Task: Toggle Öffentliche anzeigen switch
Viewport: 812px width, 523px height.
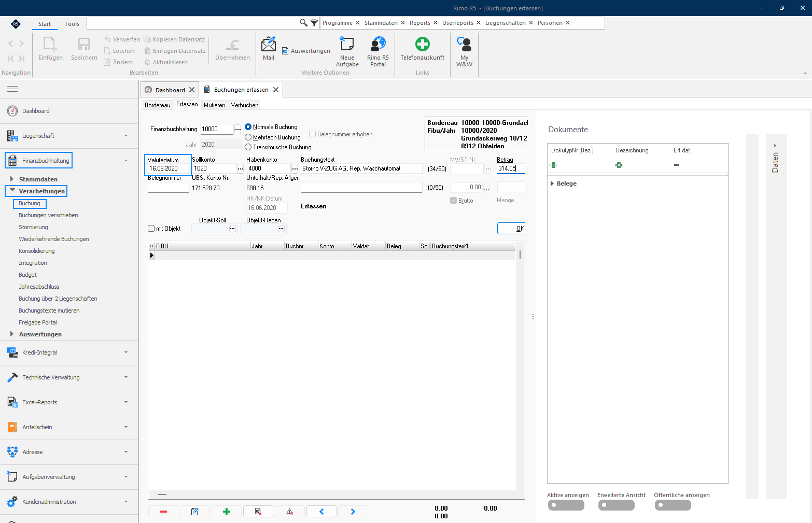Action: 673,505
